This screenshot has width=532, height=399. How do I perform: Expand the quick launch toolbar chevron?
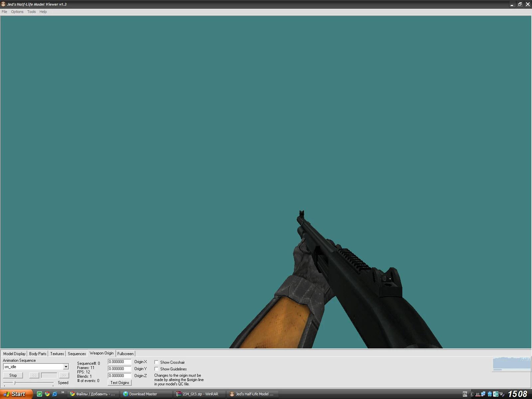[x=62, y=392]
